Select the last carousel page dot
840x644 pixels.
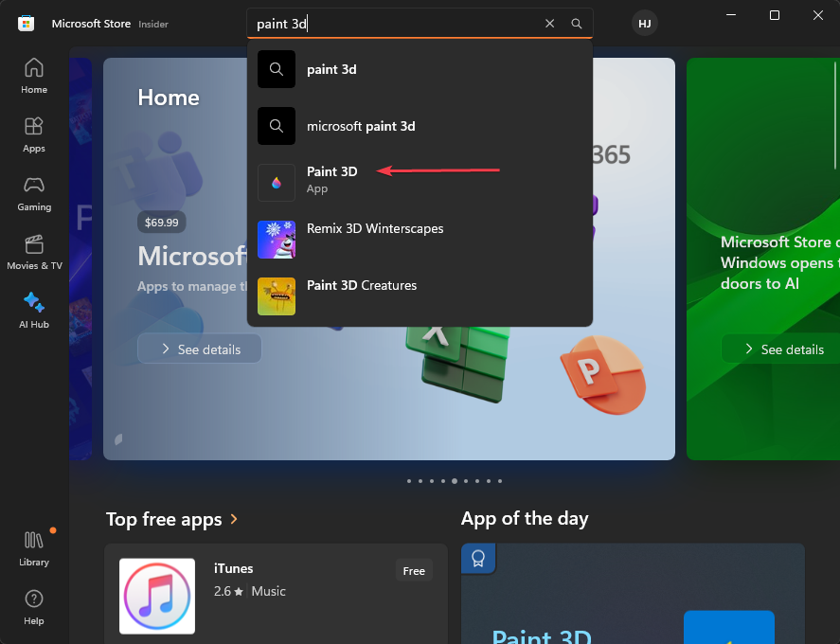click(x=500, y=481)
